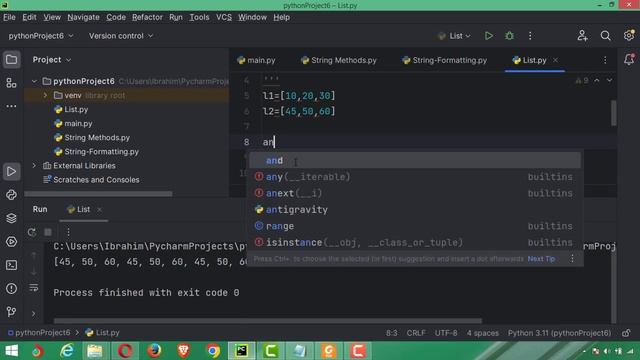Run the List configuration
Screen dimensions: 640x360
pos(489,36)
